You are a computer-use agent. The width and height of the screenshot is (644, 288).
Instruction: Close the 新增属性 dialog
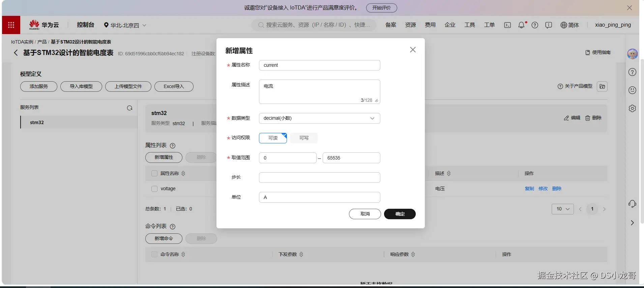(x=413, y=50)
